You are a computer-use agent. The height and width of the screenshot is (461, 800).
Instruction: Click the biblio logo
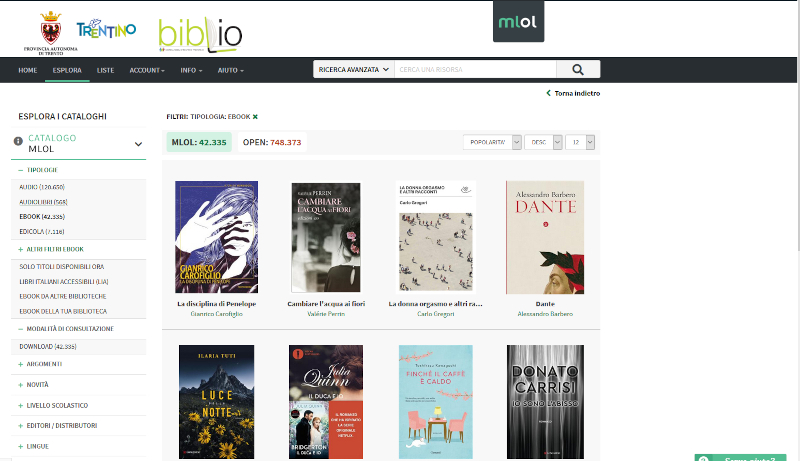tap(201, 35)
